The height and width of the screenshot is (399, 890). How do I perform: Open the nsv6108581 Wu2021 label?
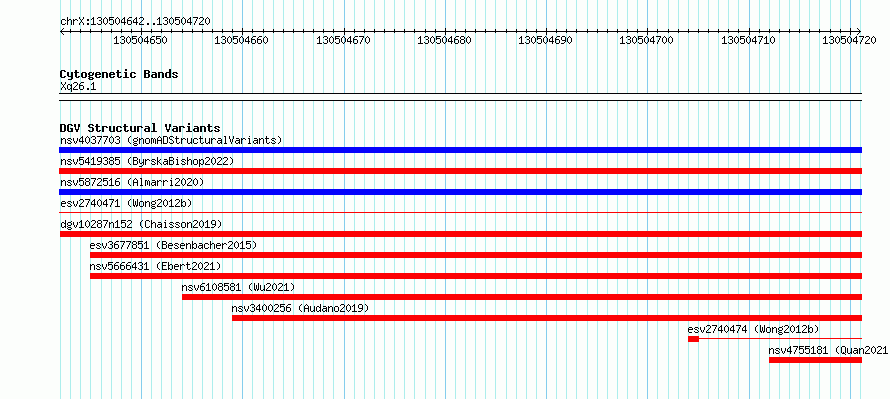point(238,287)
